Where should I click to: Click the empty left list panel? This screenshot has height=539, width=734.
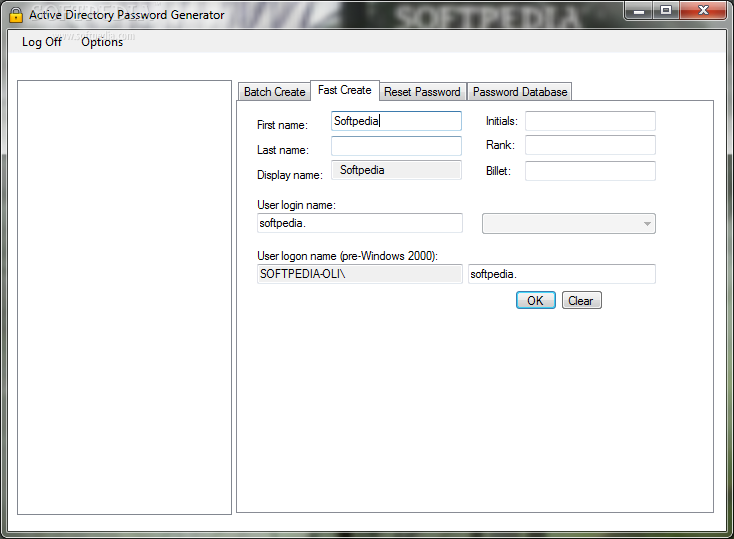click(x=125, y=297)
